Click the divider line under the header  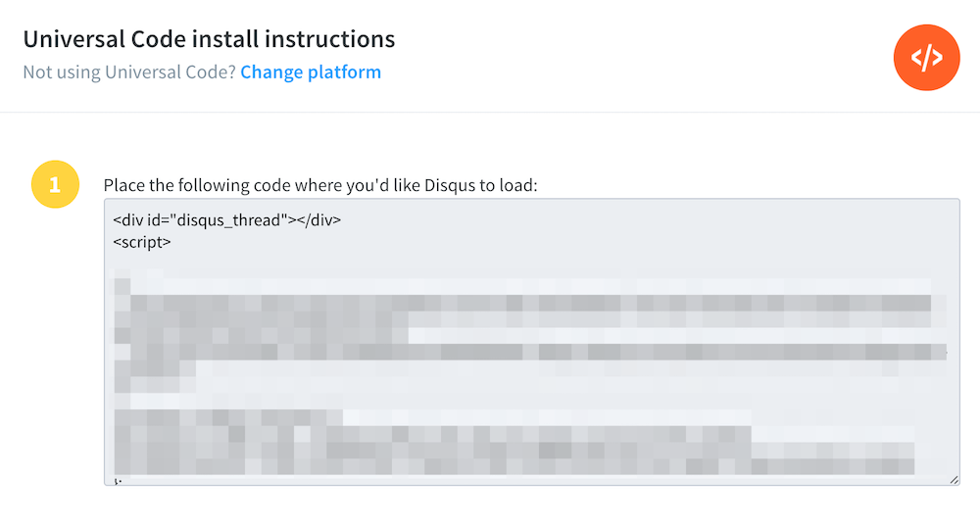click(x=490, y=113)
